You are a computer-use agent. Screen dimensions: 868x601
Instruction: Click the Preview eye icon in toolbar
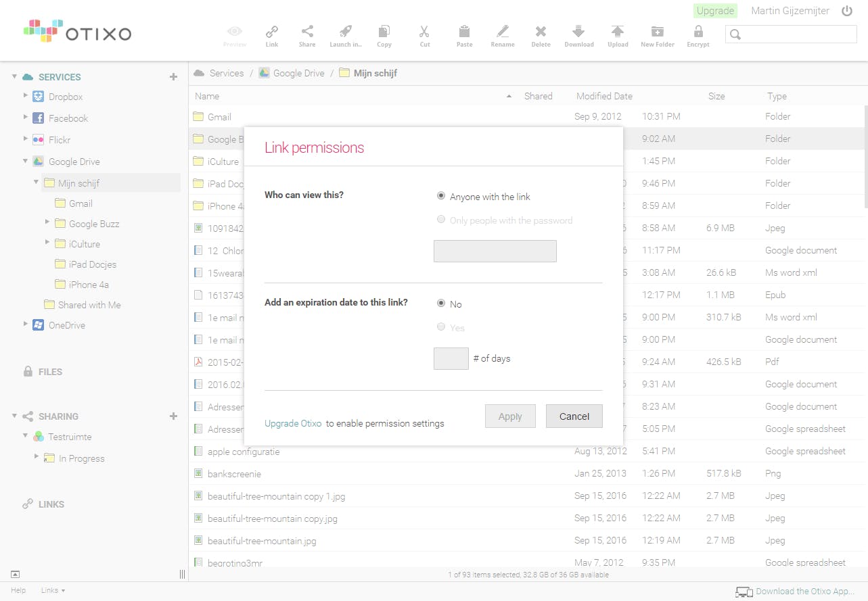point(235,32)
